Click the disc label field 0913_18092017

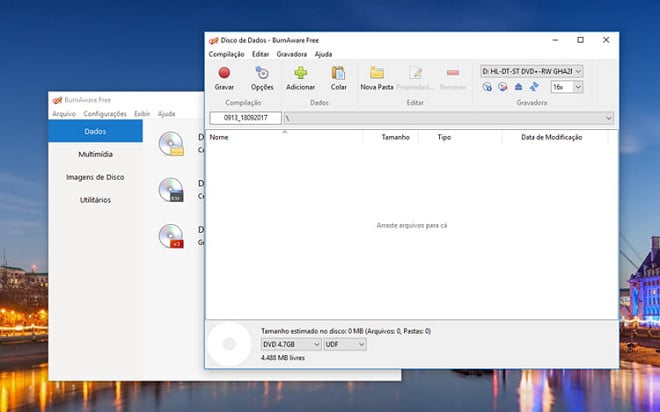[246, 118]
